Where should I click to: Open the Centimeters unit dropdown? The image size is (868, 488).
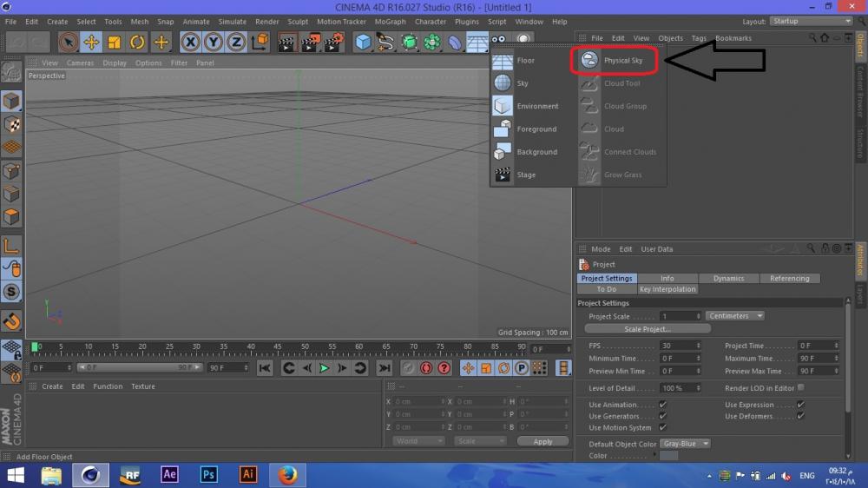pyautogui.click(x=735, y=316)
